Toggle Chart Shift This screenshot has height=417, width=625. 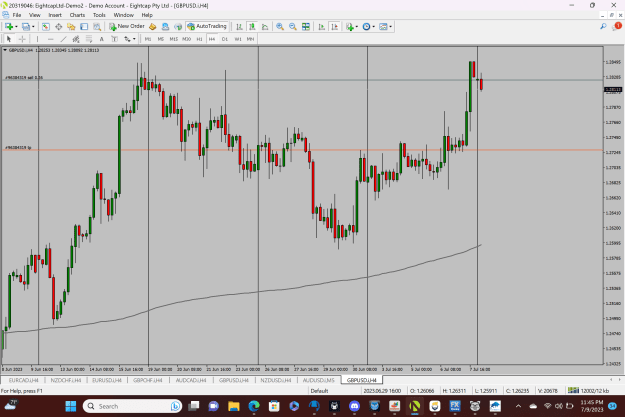tap(334, 27)
